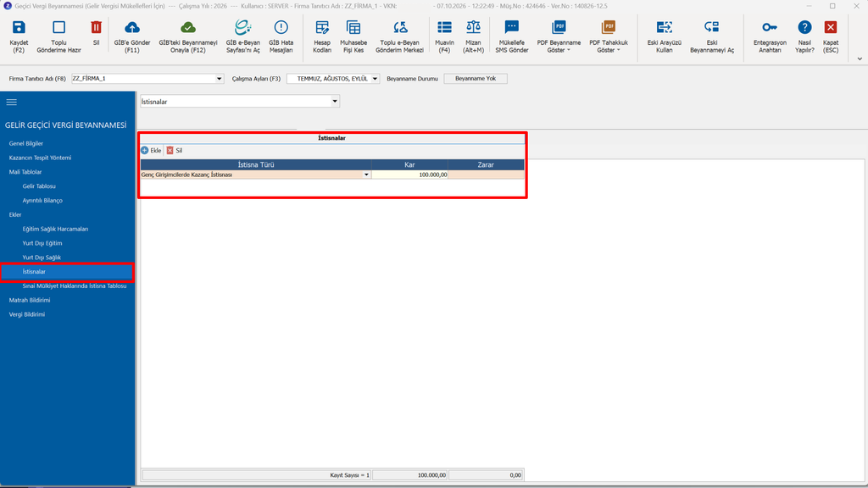The height and width of the screenshot is (488, 868).
Task: Select Eğitim Sağlık Harcamaları item
Action: point(55,229)
